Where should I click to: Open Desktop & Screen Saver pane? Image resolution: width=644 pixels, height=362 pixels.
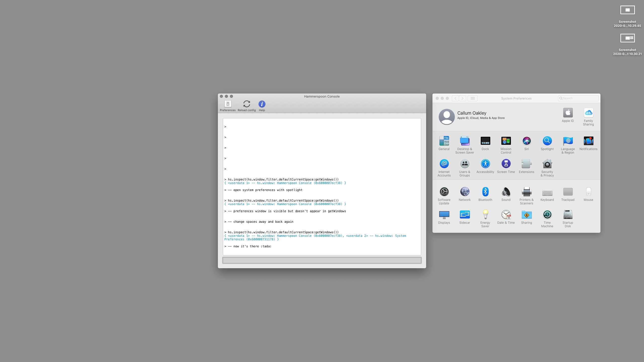pos(465,141)
